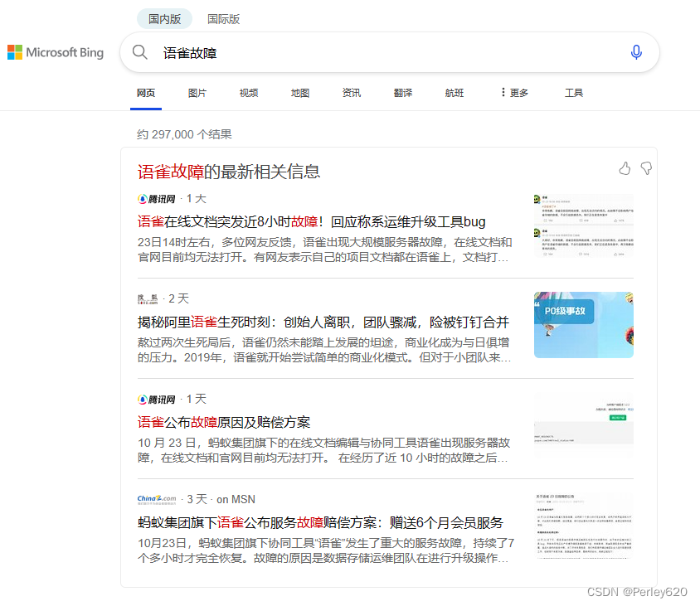This screenshot has height=606, width=700.
Task: Select the 航班 tab
Action: point(454,93)
